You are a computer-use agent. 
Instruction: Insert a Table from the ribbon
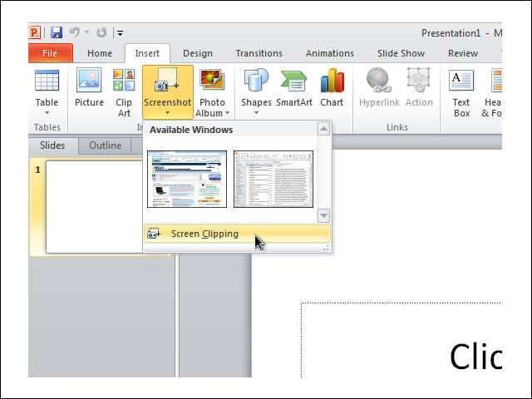click(x=47, y=91)
